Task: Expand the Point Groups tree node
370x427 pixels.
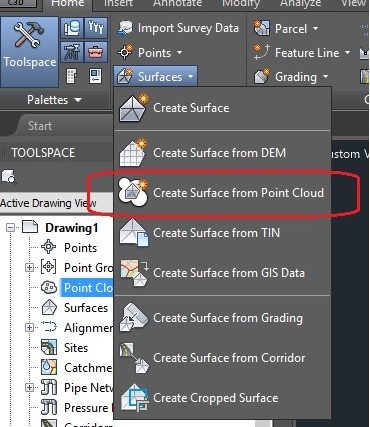Action: (x=29, y=267)
